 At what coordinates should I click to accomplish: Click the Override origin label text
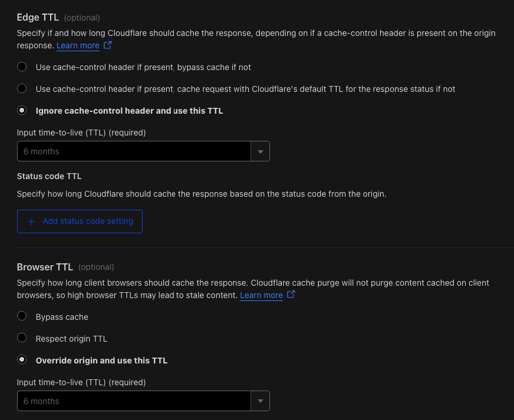(101, 361)
